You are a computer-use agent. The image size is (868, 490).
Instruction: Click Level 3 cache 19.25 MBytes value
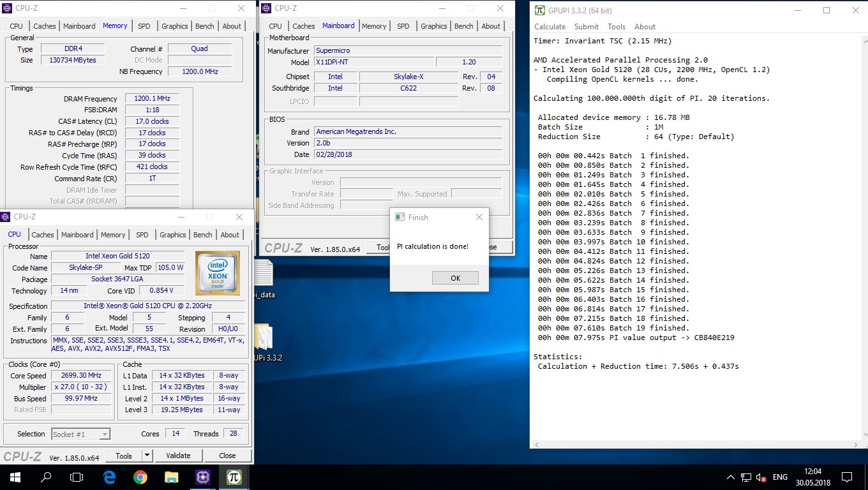pyautogui.click(x=181, y=410)
